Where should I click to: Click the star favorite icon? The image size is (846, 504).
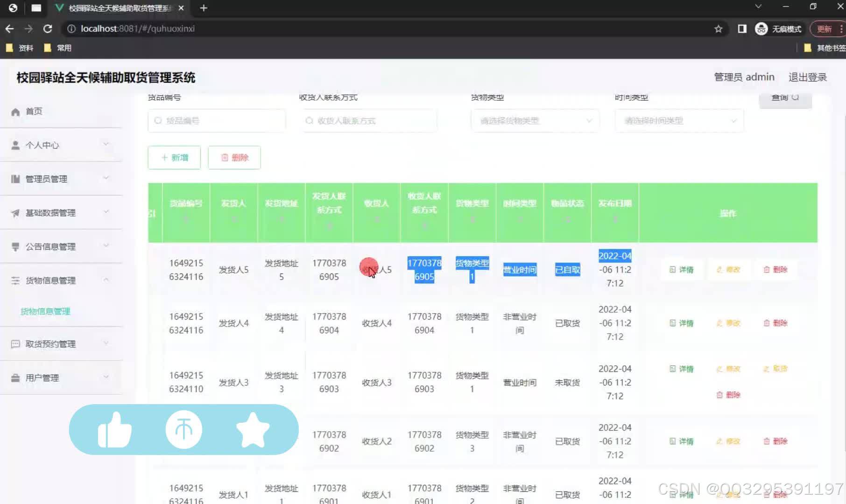pos(253,430)
